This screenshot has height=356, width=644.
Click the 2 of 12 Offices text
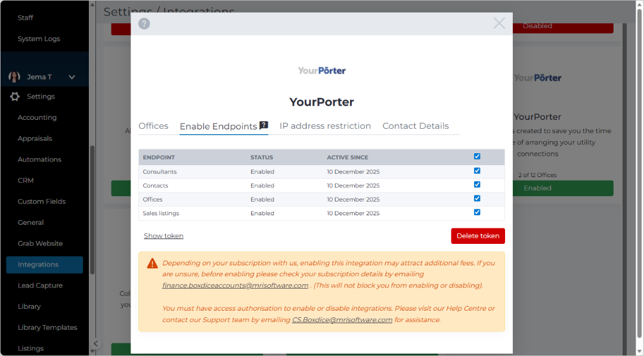[537, 175]
